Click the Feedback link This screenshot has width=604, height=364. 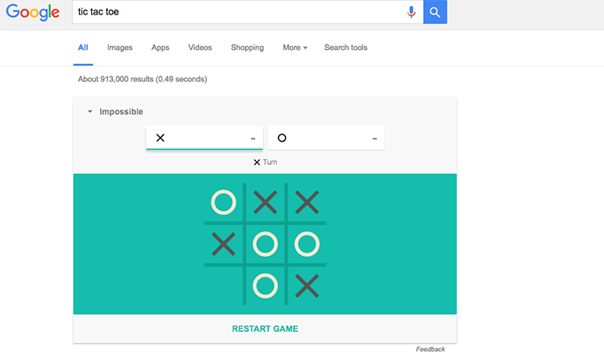click(x=430, y=350)
